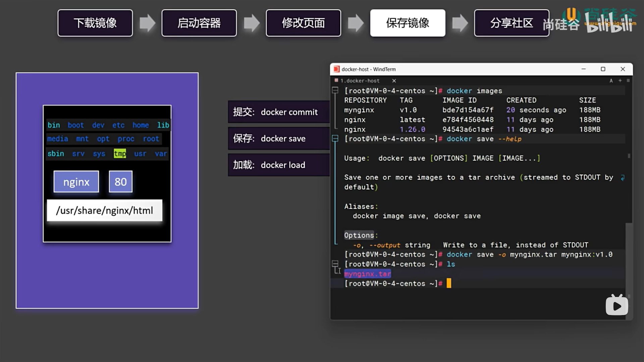Click the 'SIZE' column header
Viewport: 644px width, 362px height.
click(x=588, y=100)
